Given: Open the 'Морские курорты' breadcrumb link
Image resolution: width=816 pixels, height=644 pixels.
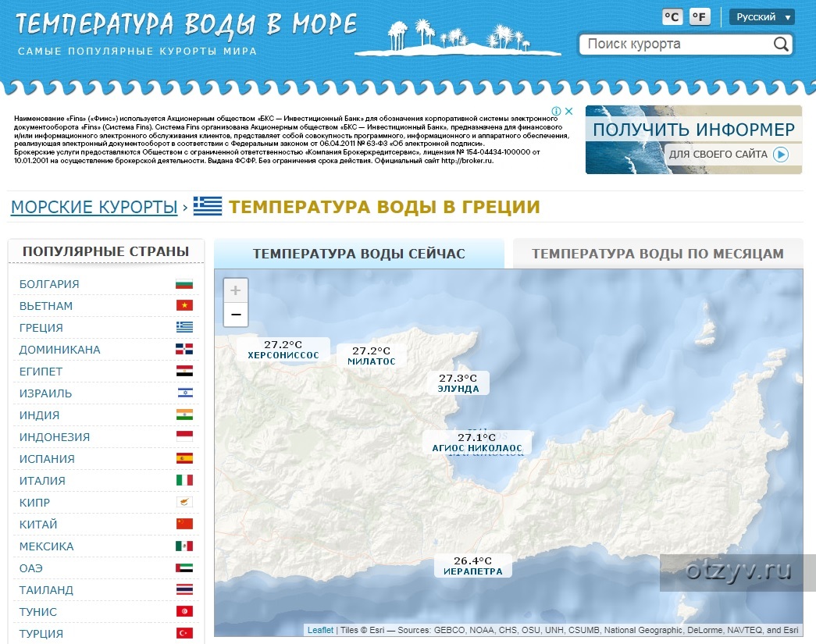Looking at the screenshot, I should coord(94,207).
